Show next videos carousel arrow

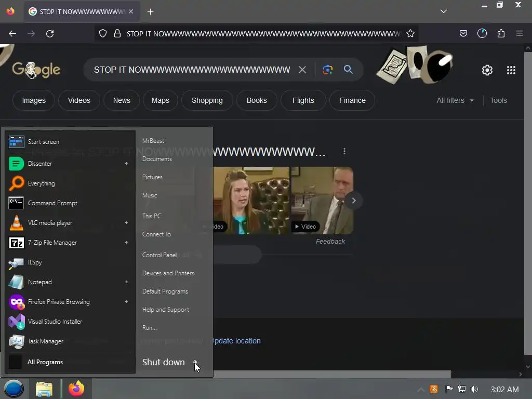(x=353, y=201)
